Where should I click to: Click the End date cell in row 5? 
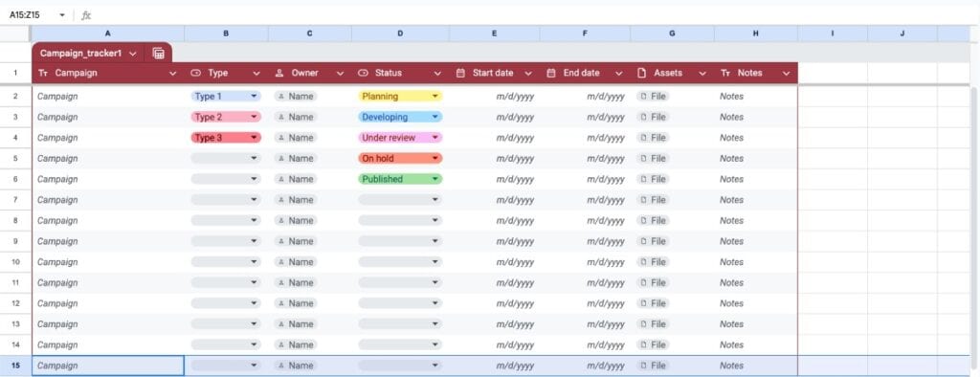585,158
